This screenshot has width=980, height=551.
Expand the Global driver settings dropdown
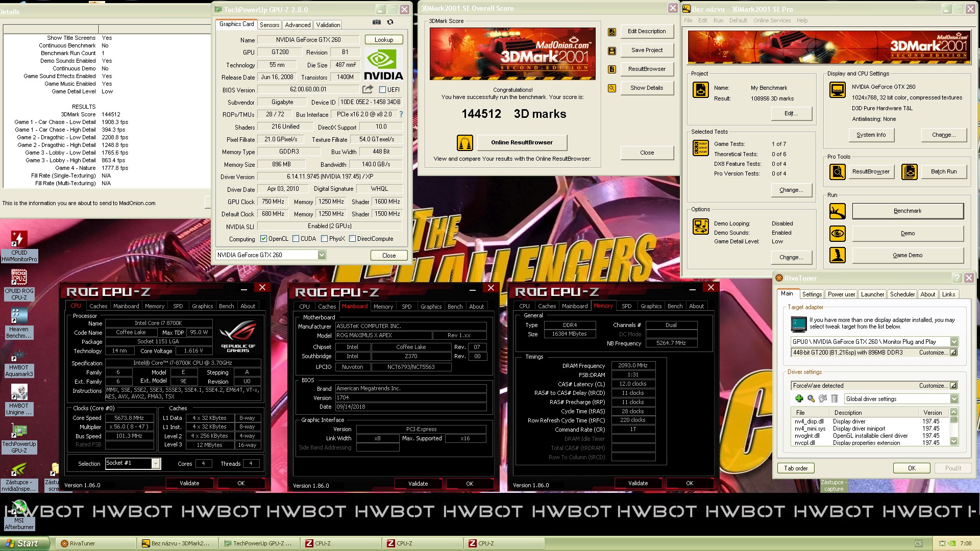coord(953,399)
